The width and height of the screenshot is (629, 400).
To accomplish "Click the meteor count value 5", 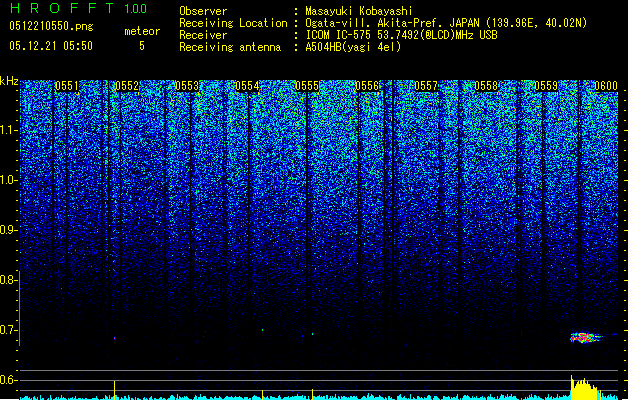I will click(x=142, y=46).
